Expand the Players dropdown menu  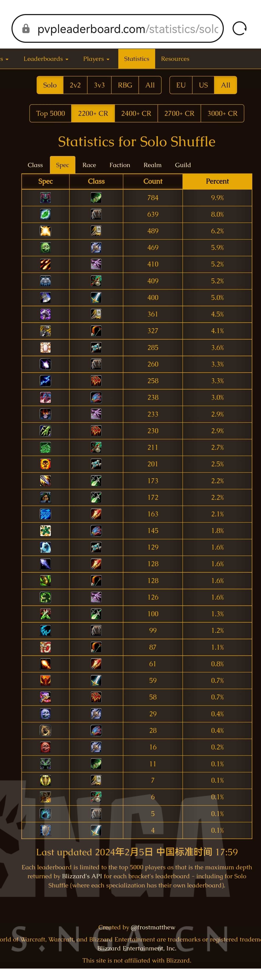[96, 59]
